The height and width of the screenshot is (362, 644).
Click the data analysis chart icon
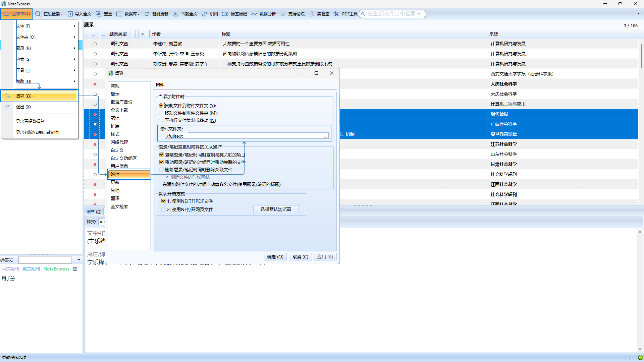click(x=254, y=14)
